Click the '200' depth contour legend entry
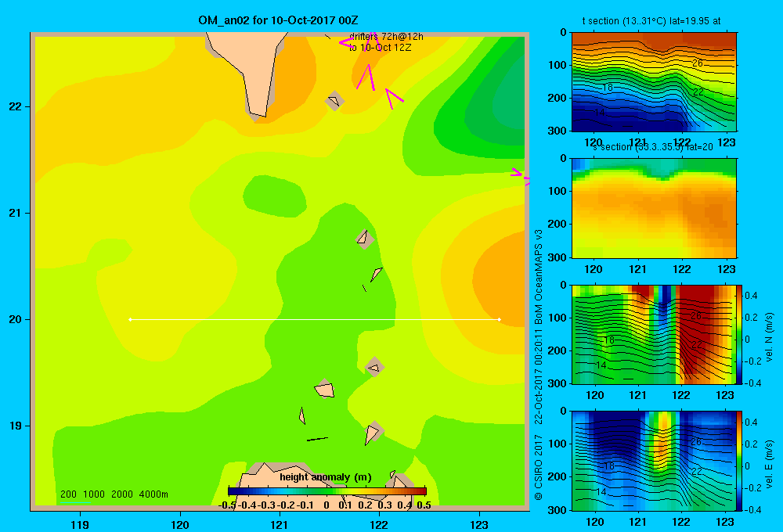The height and width of the screenshot is (532, 783). pos(68,494)
